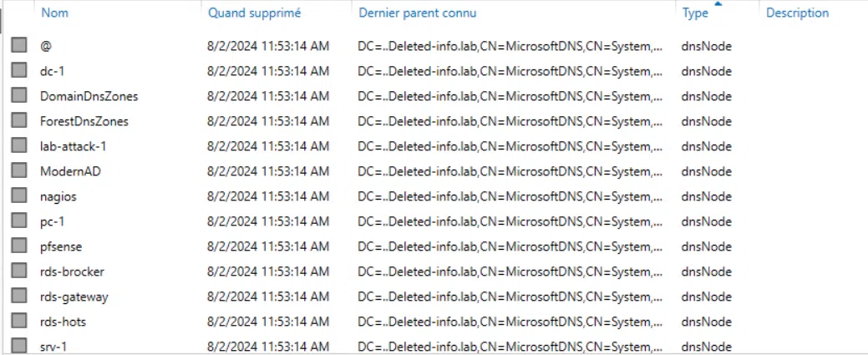Toggle the sort arrow above Type
This screenshot has width=868, height=355.
718,4
